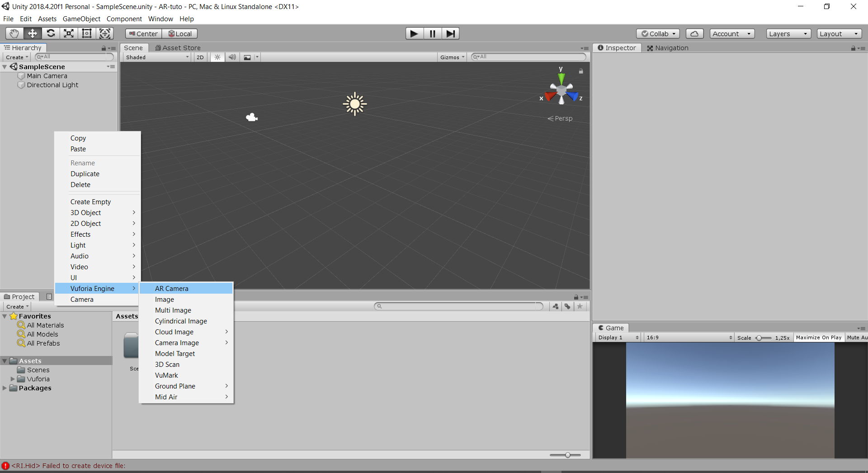Select the Rotate tool icon
The width and height of the screenshot is (868, 473).
[51, 33]
